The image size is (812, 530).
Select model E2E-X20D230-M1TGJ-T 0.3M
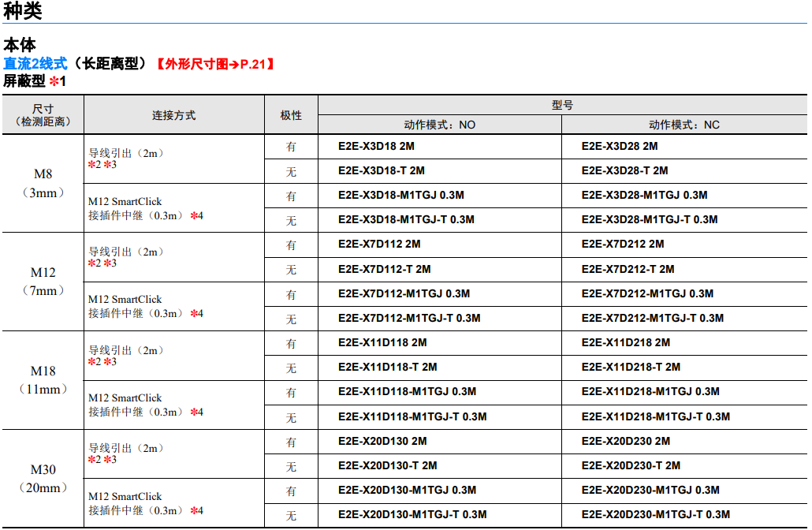[656, 515]
